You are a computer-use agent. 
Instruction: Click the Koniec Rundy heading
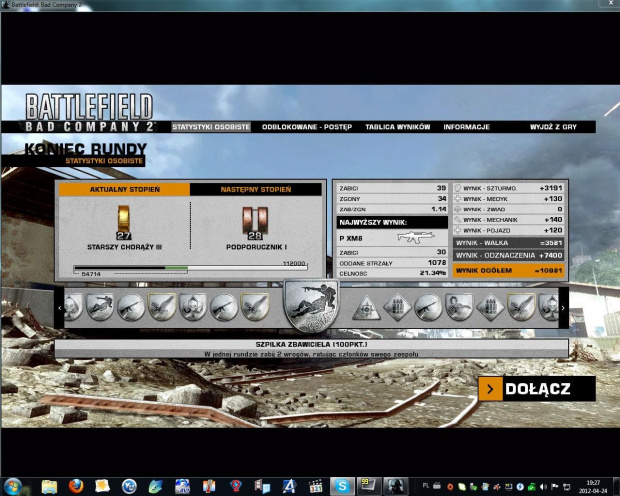[x=85, y=149]
